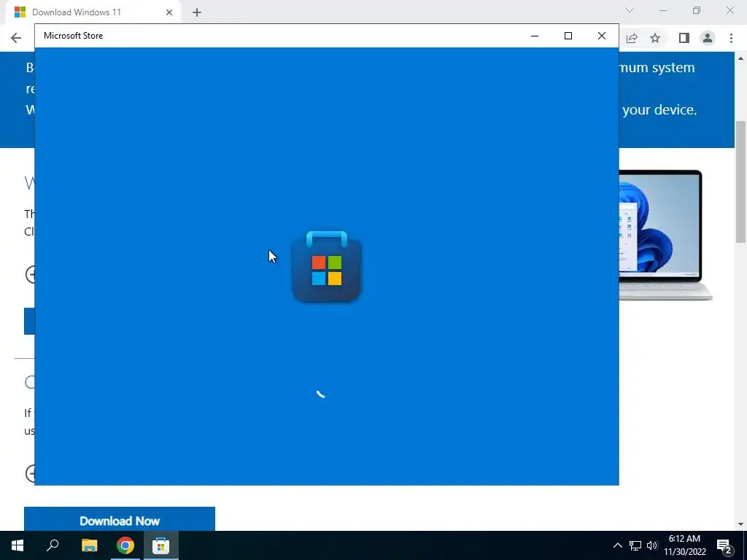Click the Windows 11 laptop image
747x560 pixels.
pyautogui.click(x=665, y=236)
